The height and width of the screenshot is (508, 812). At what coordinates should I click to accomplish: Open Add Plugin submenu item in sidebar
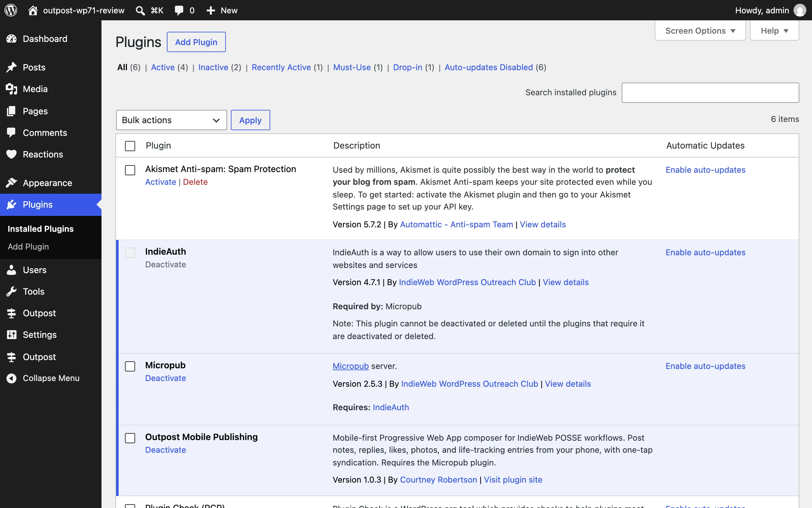[28, 247]
